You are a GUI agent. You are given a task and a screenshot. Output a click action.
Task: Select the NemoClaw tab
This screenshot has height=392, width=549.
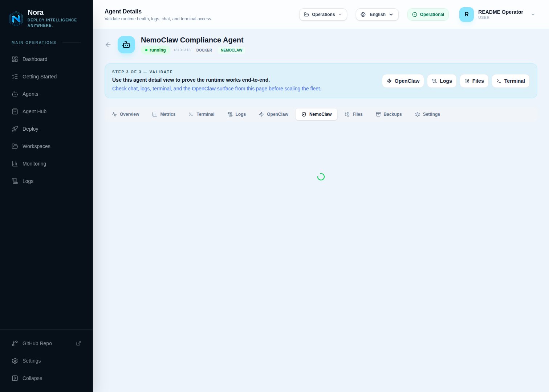coord(317,114)
